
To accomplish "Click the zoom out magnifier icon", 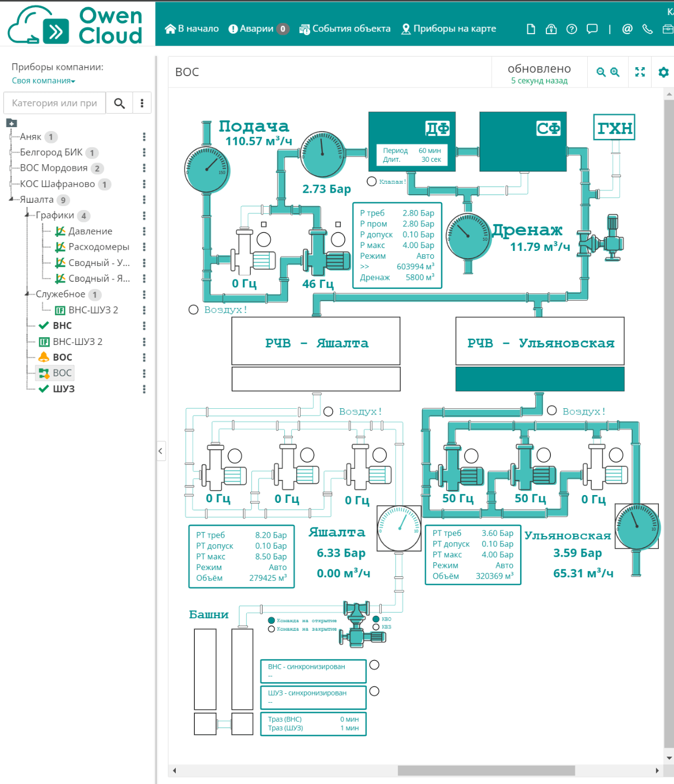I will coord(601,72).
